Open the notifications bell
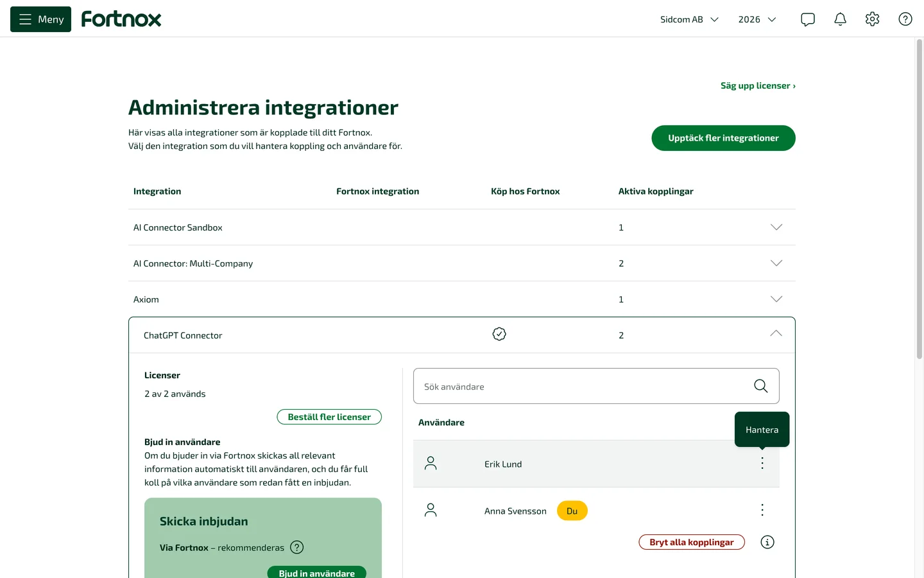Viewport: 924px width, 578px height. [840, 19]
